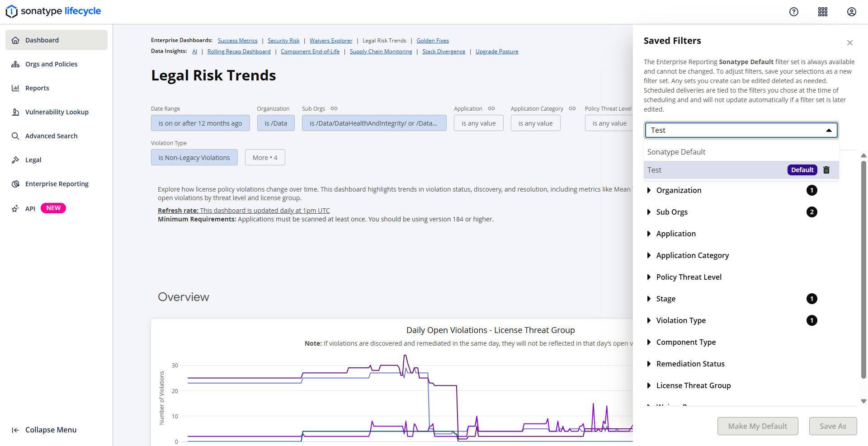868x446 pixels.
Task: Open the Waivers Explorer link
Action: pyautogui.click(x=331, y=41)
